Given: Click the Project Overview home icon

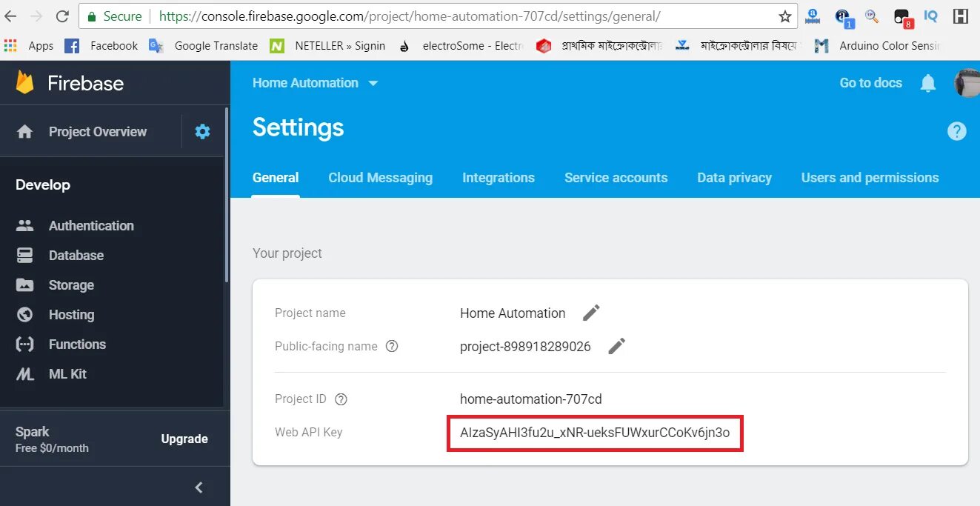Looking at the screenshot, I should pos(25,132).
